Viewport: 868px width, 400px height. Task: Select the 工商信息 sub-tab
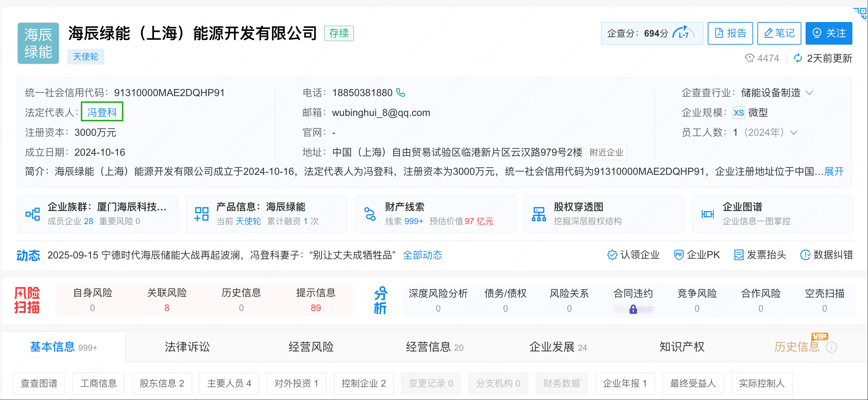[99, 383]
